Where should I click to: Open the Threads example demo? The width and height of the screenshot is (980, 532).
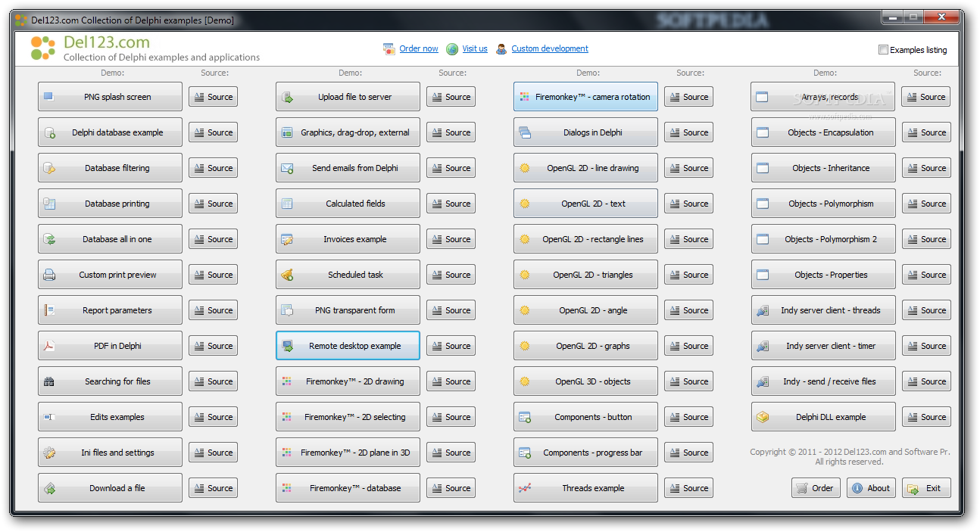coord(585,488)
